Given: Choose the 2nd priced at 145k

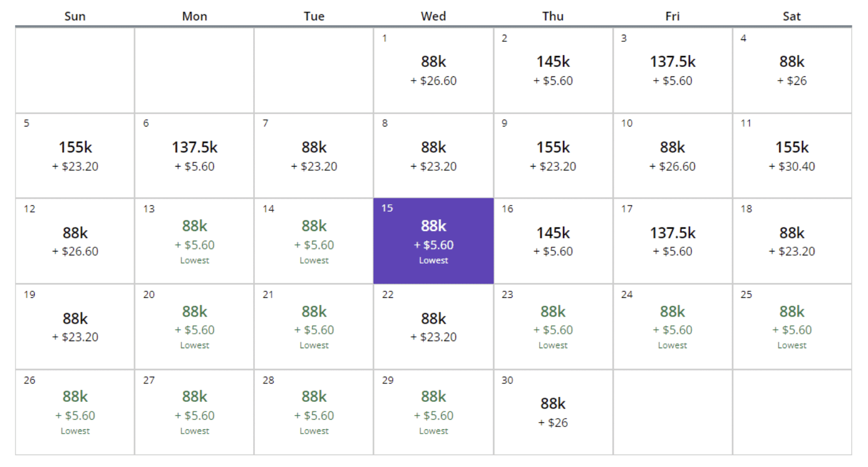Looking at the screenshot, I should [x=553, y=70].
